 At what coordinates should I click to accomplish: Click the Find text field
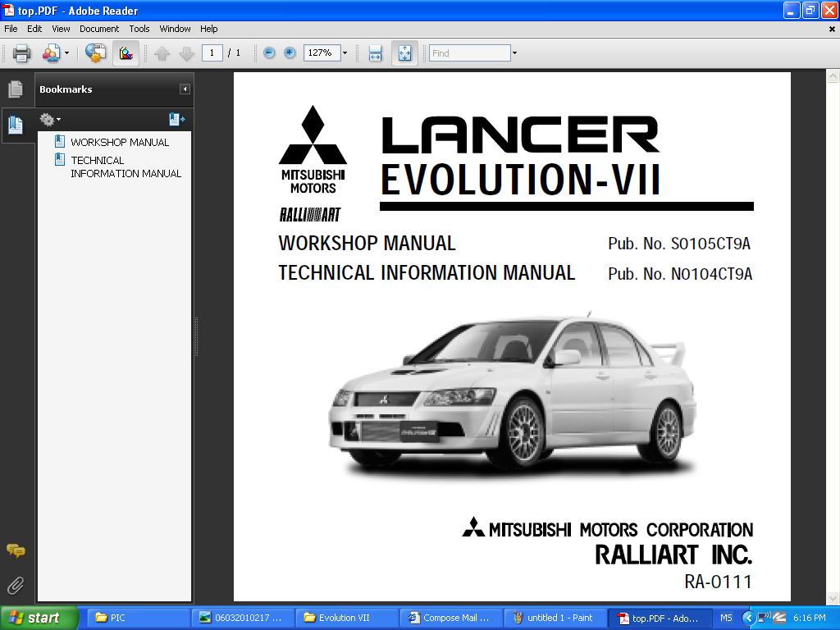tap(469, 53)
